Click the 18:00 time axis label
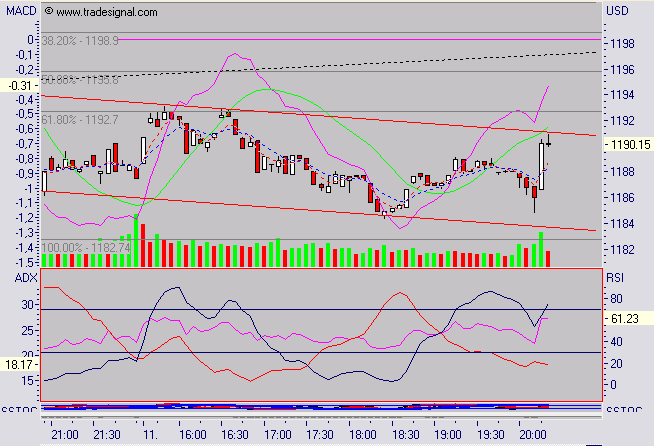The height and width of the screenshot is (446, 654). click(362, 435)
